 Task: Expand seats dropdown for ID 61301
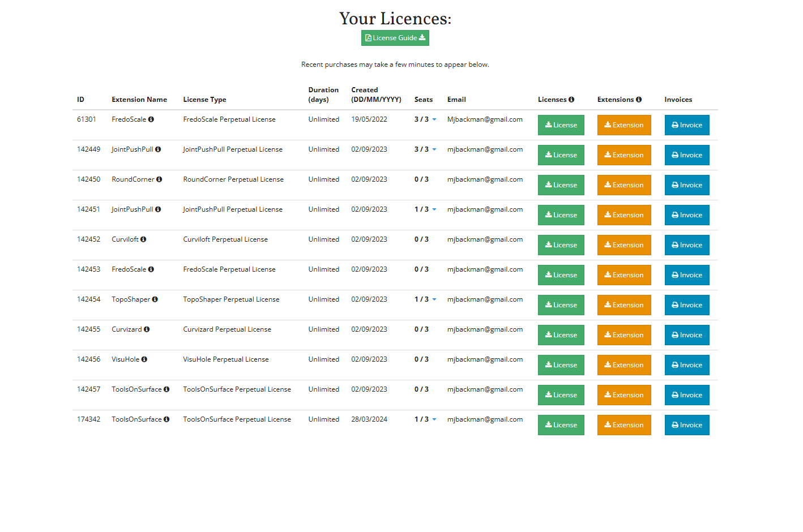434,119
